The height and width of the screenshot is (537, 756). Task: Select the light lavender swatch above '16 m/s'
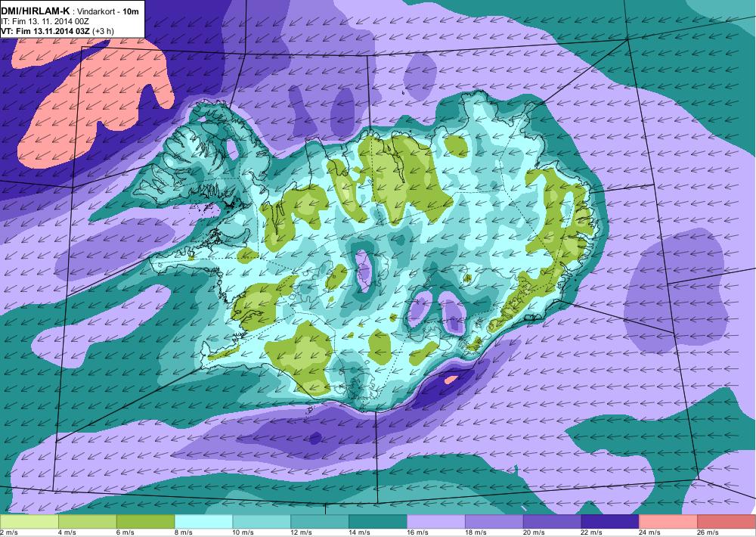pyautogui.click(x=436, y=522)
